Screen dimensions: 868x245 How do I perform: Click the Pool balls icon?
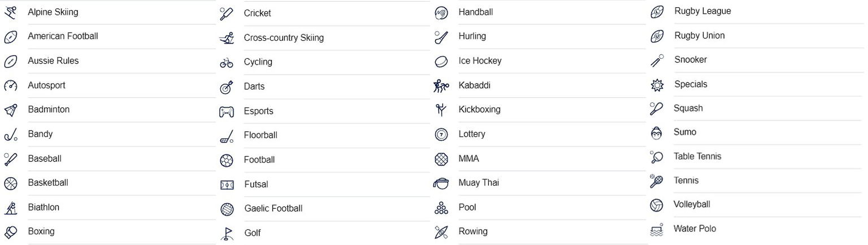click(441, 208)
